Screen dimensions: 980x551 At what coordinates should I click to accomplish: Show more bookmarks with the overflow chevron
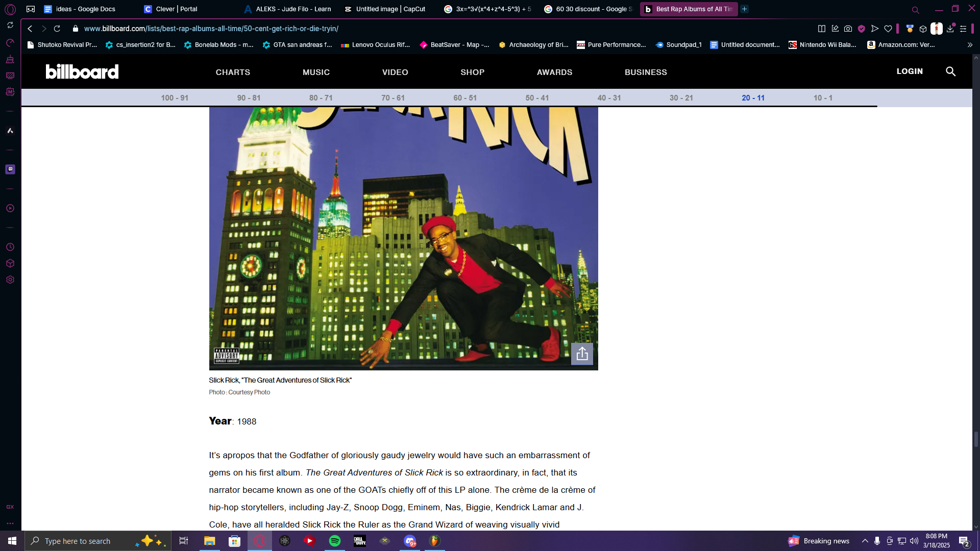[x=970, y=45]
